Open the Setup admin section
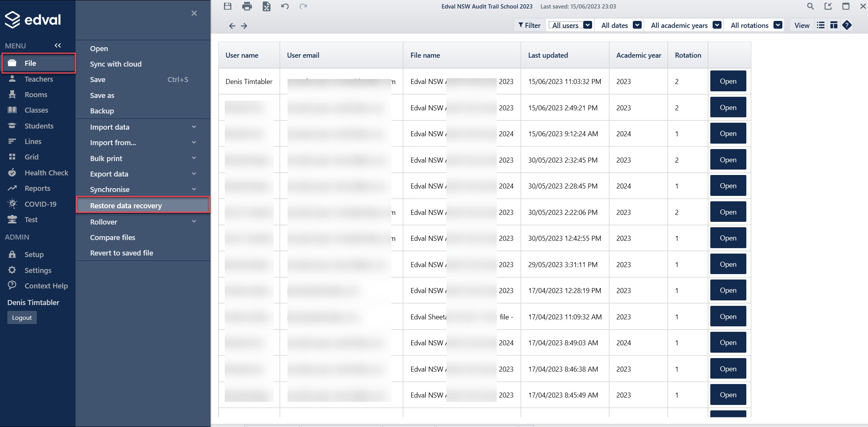The image size is (868, 427). click(x=34, y=254)
